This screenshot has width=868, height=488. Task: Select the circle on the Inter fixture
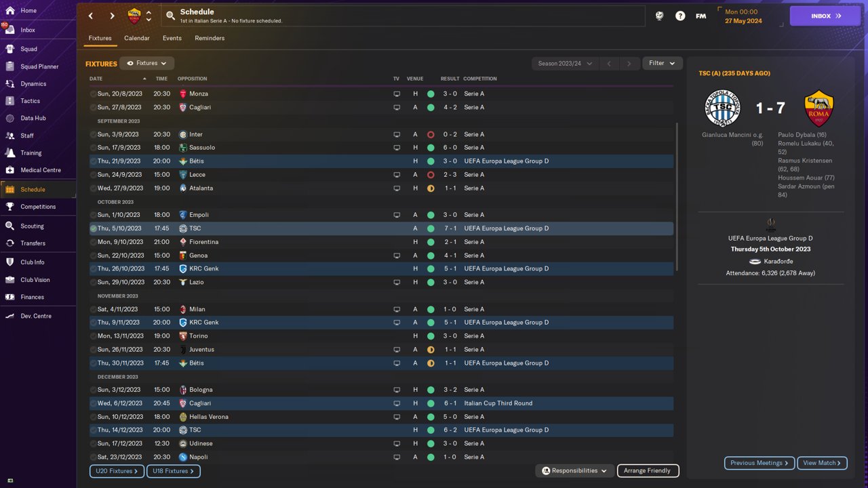94,134
